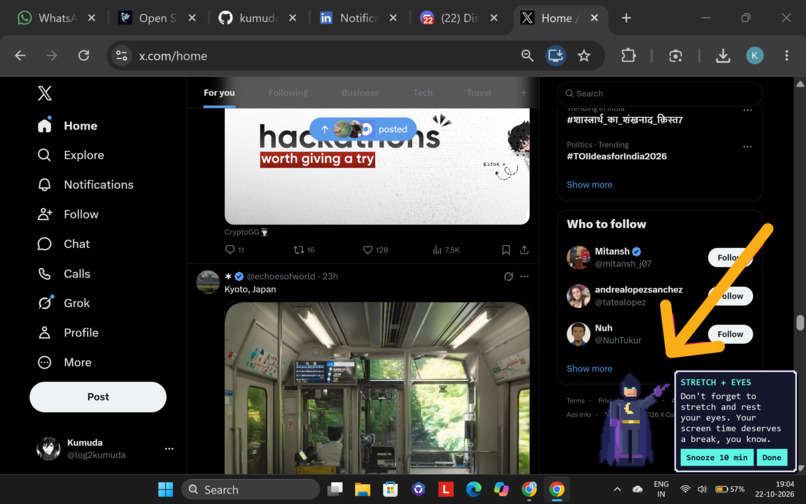Switch to the LinkedIn Notifications tab

(x=358, y=18)
